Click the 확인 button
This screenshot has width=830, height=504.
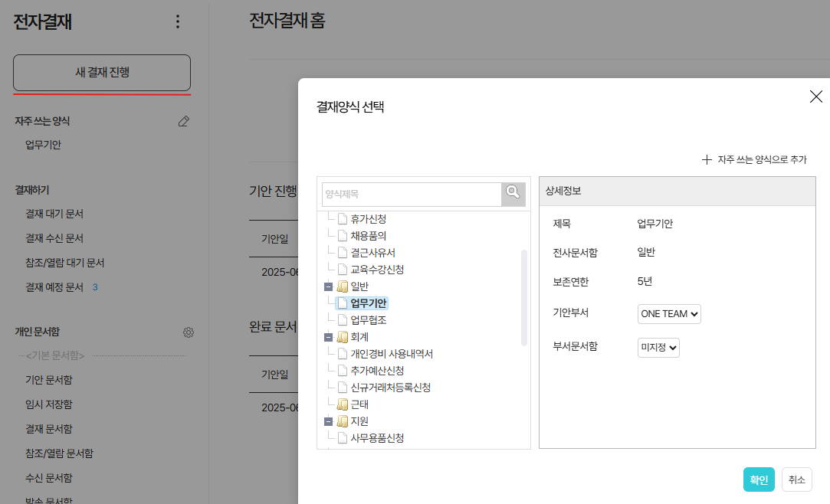click(x=759, y=479)
